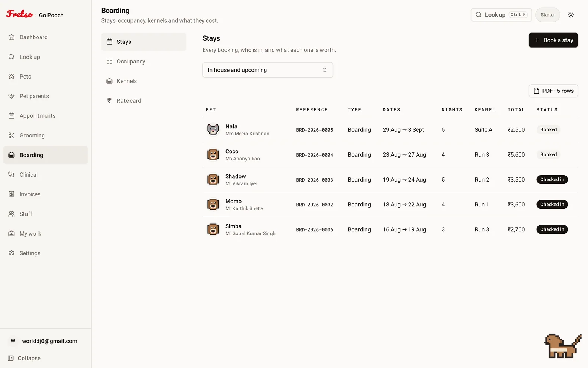Click the Momo pet name
This screenshot has width=588, height=368.
coord(233,201)
